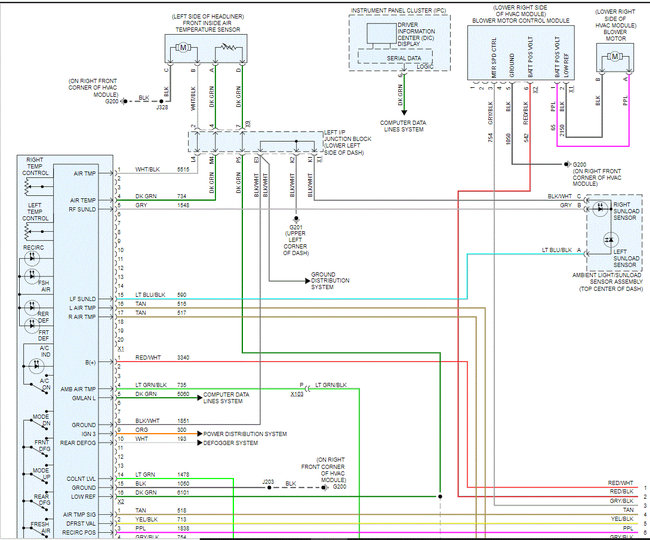Click the "REAR DEFOG" pin label

(x=78, y=443)
